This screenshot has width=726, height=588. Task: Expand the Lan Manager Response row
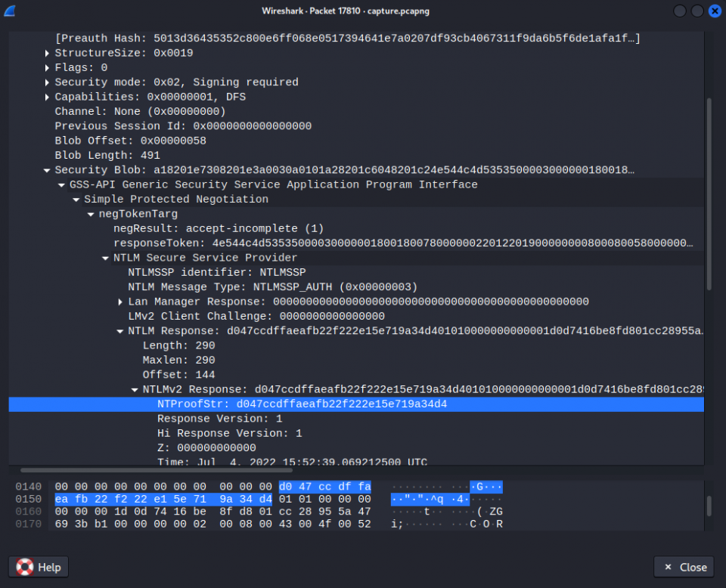point(120,302)
